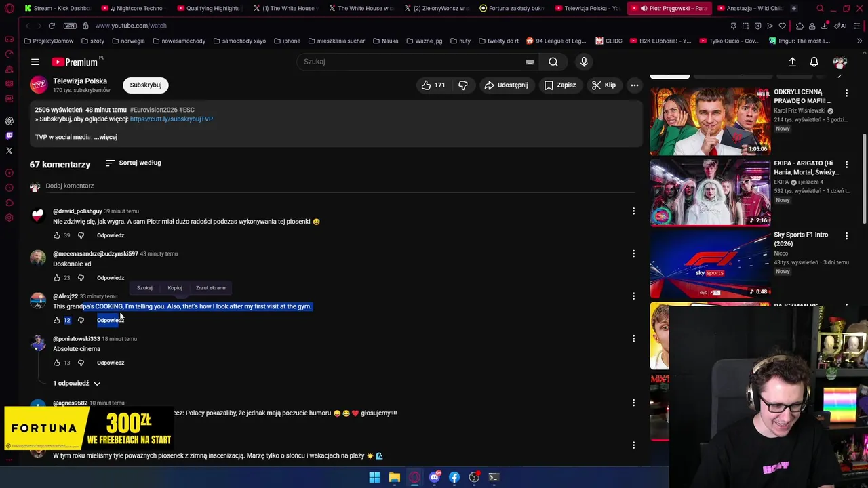The width and height of the screenshot is (868, 488).
Task: Choose Zrzut ekranu in the selection popup
Action: (211, 288)
